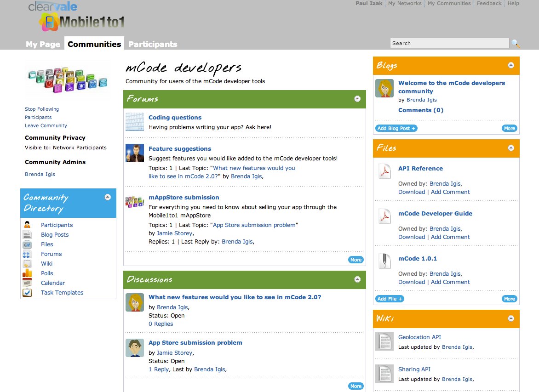Viewport: 539px width, 392px height.
Task: Click the Polls bar chart icon
Action: tap(27, 273)
